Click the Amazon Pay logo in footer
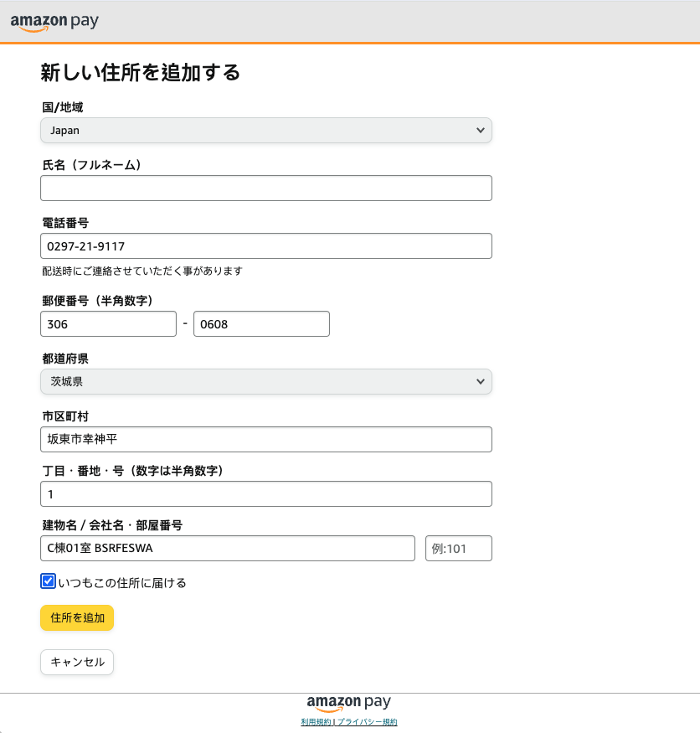This screenshot has height=733, width=700. click(348, 703)
